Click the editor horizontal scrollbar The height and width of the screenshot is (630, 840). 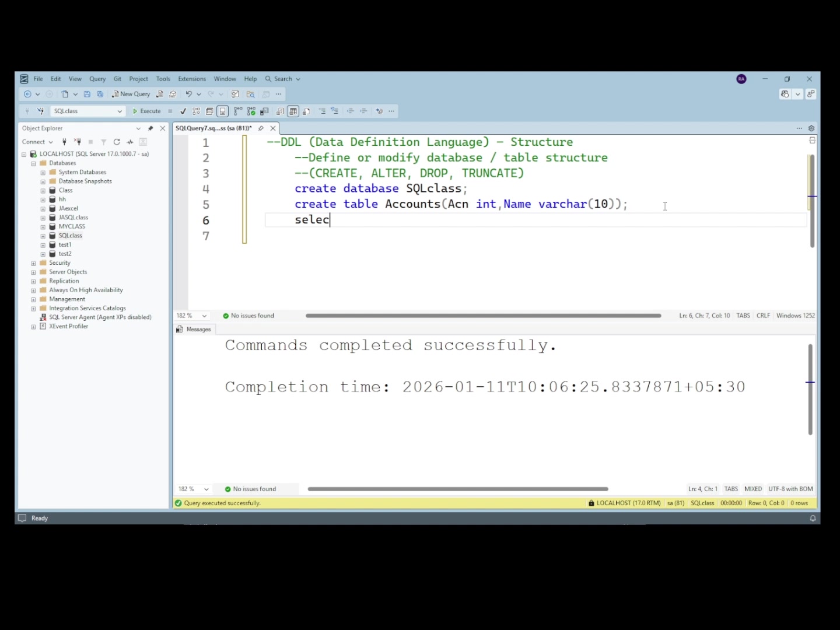(483, 316)
